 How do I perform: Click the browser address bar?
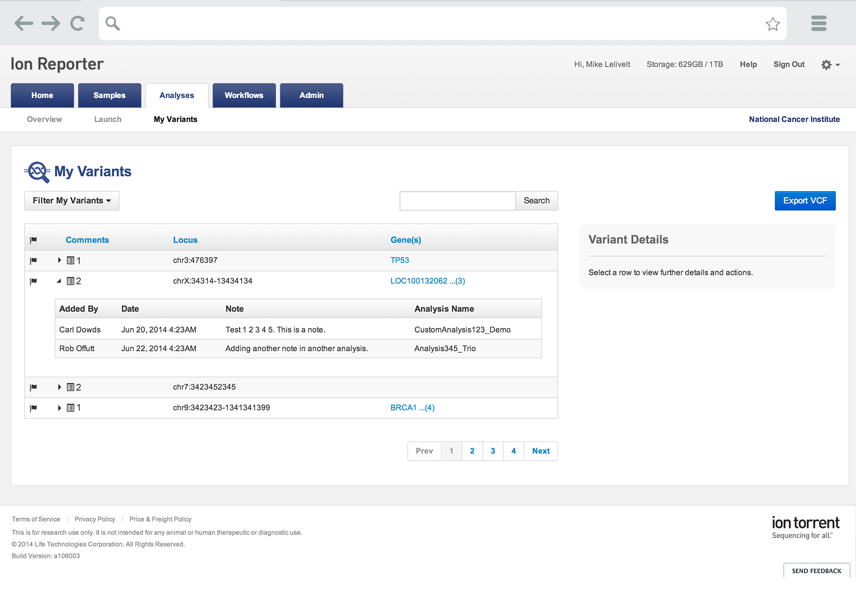[442, 23]
